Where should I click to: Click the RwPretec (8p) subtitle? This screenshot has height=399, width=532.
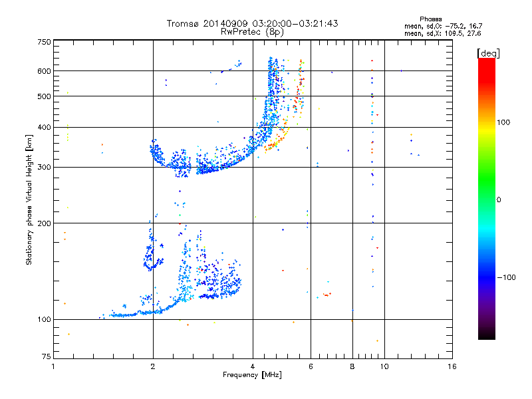pyautogui.click(x=252, y=32)
